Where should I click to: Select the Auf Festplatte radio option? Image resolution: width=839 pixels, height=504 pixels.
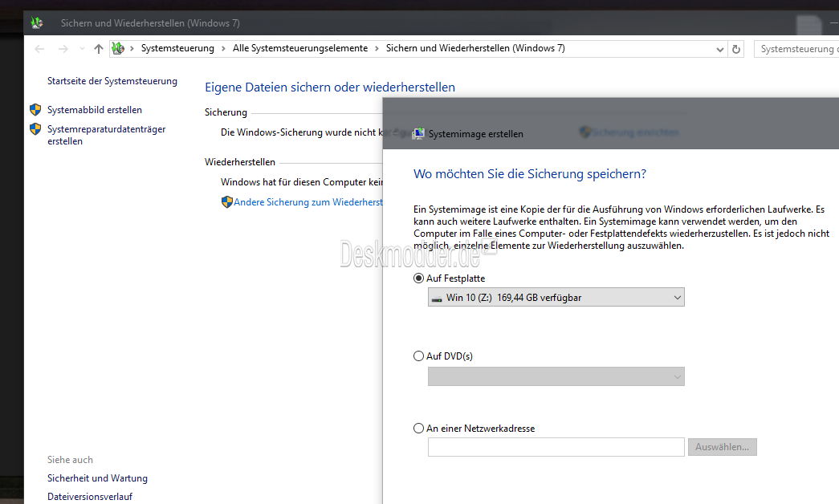pos(418,278)
